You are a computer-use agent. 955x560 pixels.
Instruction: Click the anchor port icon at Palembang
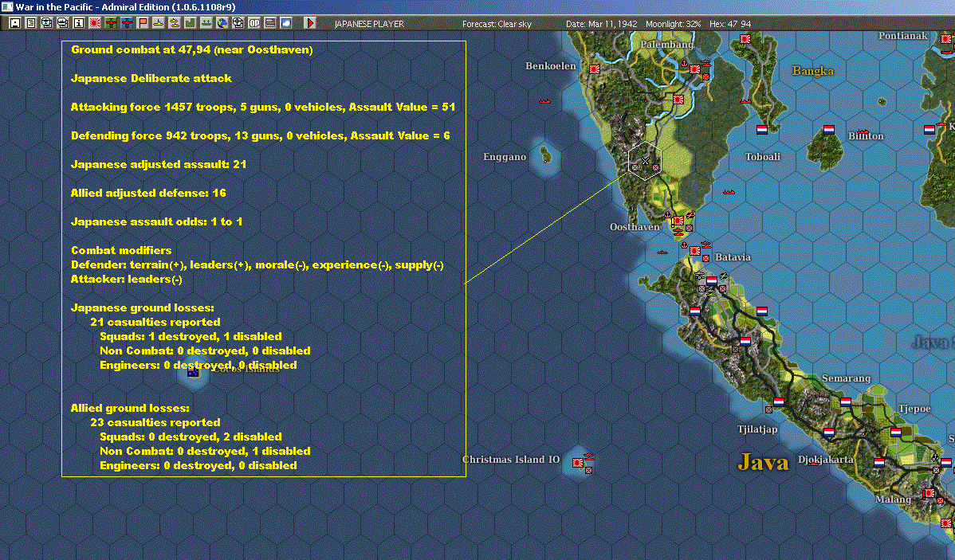tap(684, 63)
